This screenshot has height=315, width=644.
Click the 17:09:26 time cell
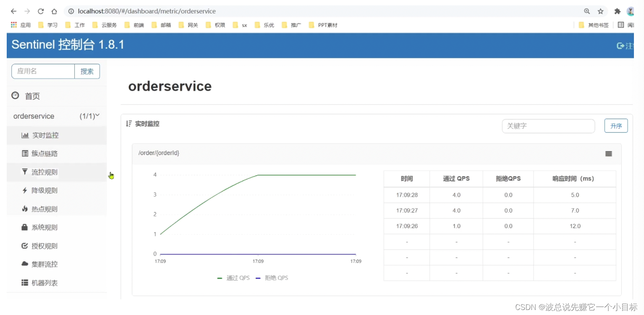pos(407,226)
